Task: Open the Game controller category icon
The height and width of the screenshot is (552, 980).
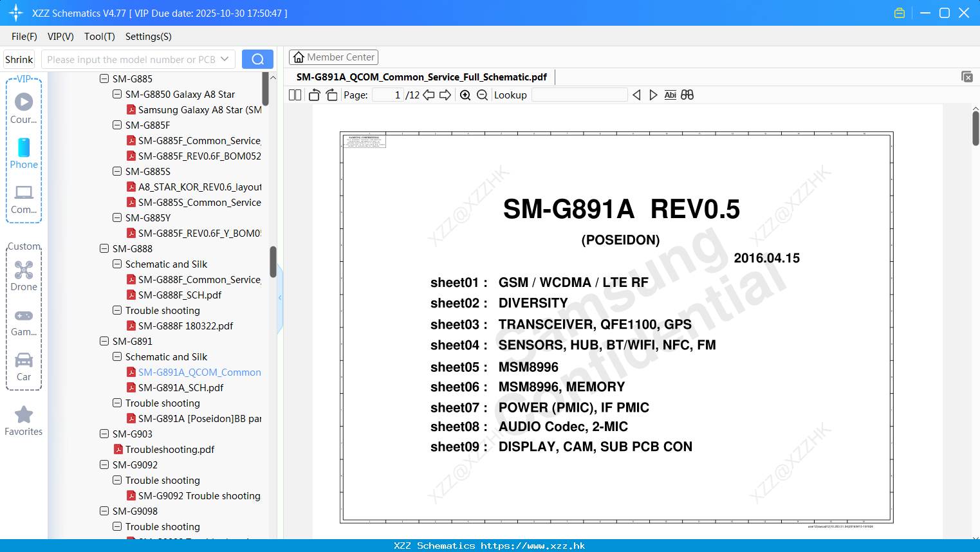Action: click(x=24, y=316)
